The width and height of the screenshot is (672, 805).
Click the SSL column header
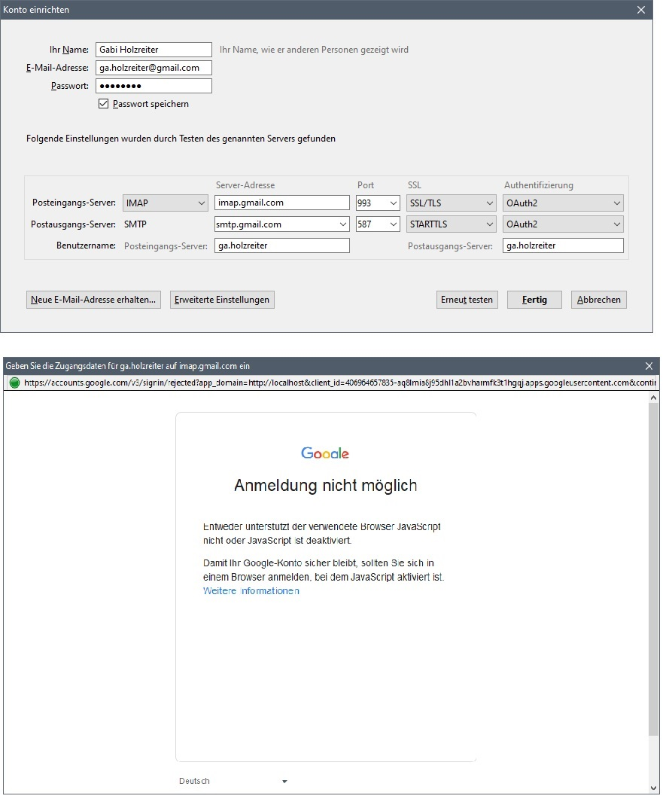415,185
